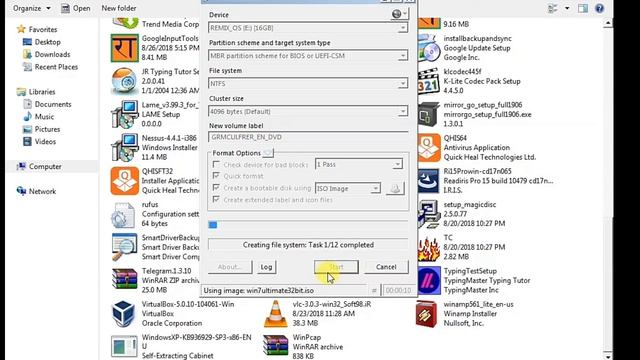Toggle the Explorer preview pane icon

(x=583, y=8)
